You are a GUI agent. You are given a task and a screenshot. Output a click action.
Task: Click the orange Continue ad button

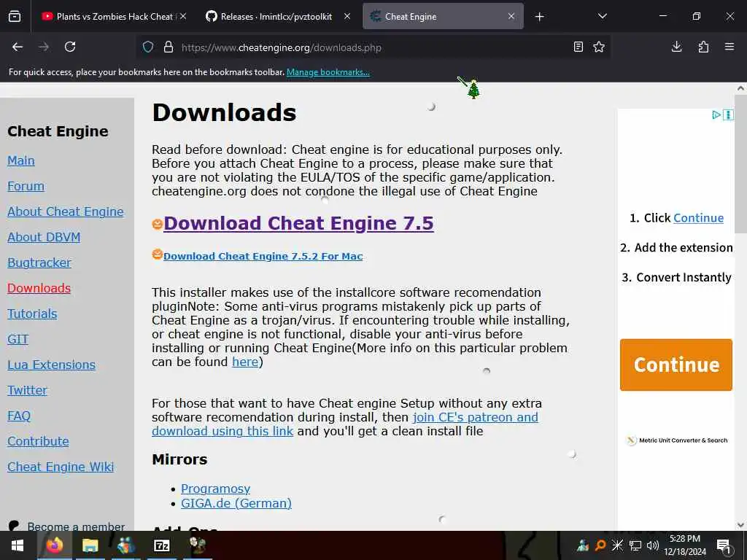[676, 365]
